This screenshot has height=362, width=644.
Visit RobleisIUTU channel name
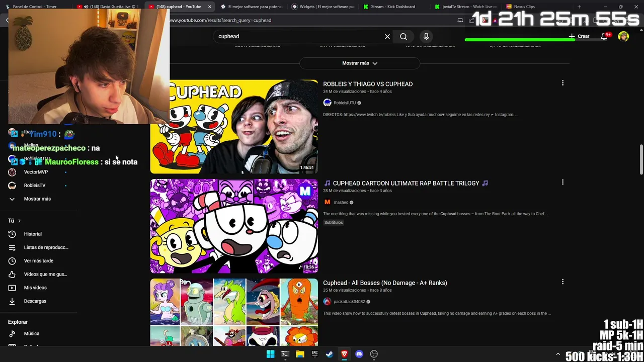[345, 103]
